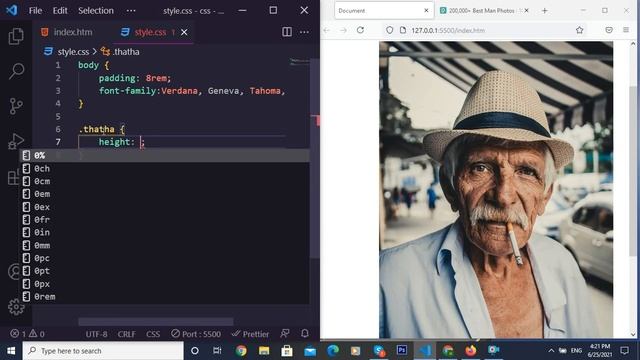The height and width of the screenshot is (360, 640).
Task: Choose the 0in suggestion
Action: (x=165, y=232)
